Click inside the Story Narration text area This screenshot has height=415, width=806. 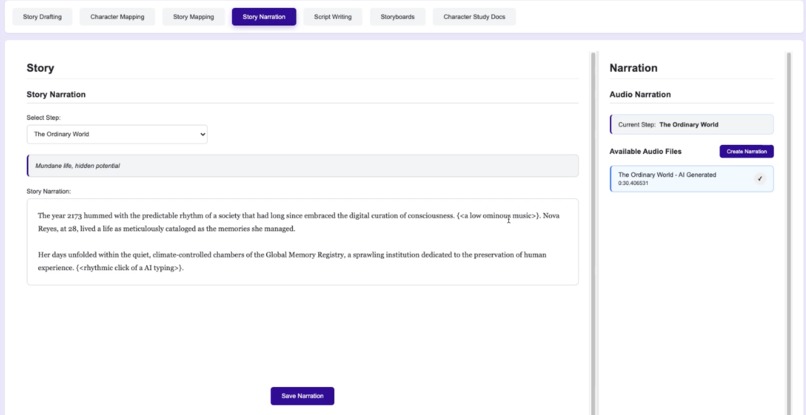302,242
